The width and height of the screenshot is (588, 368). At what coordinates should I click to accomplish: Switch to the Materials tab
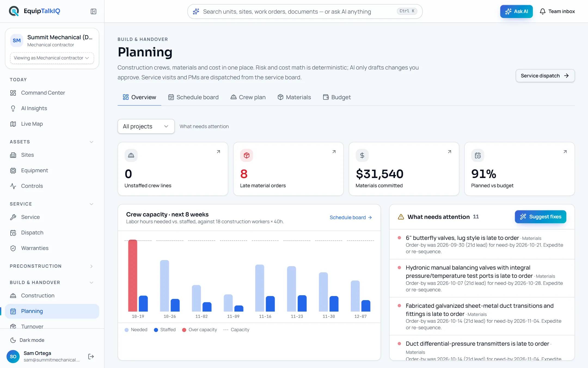[294, 97]
